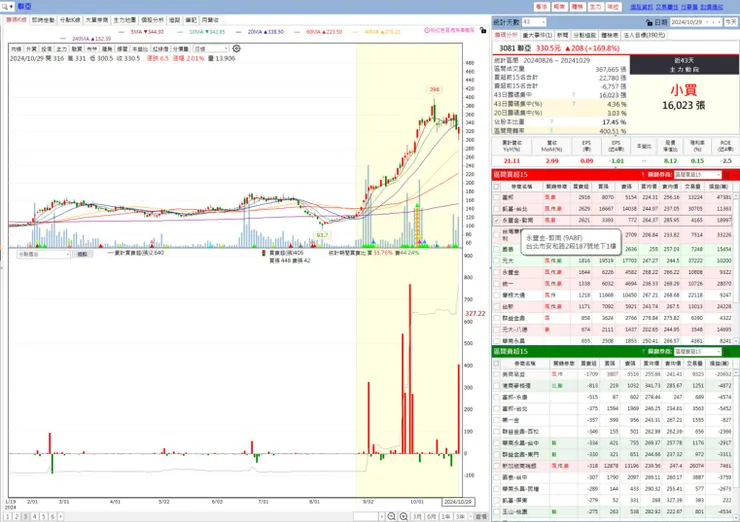740x522 pixels.
Task: Click the last small arrow after the date 2024/10/29
Action: click(719, 22)
